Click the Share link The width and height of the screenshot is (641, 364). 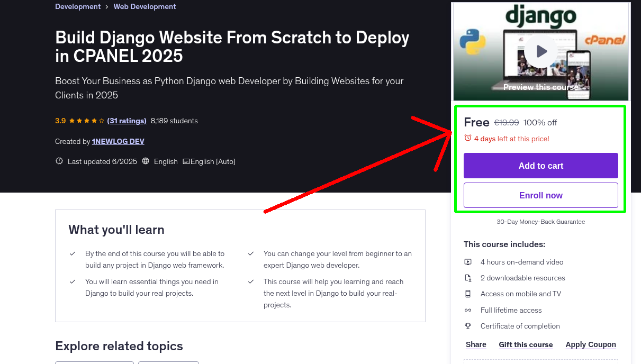point(476,344)
